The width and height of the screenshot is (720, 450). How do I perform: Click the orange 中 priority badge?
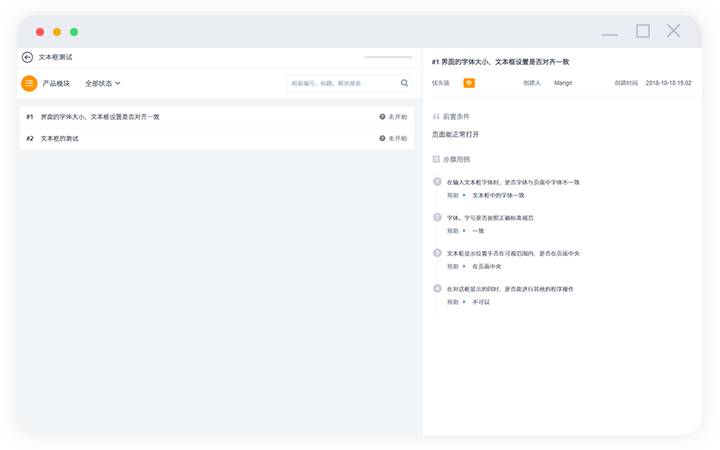pos(469,83)
